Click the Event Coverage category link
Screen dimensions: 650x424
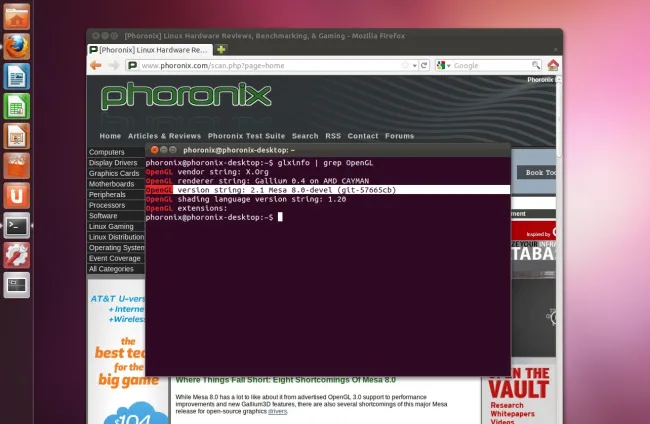click(114, 258)
